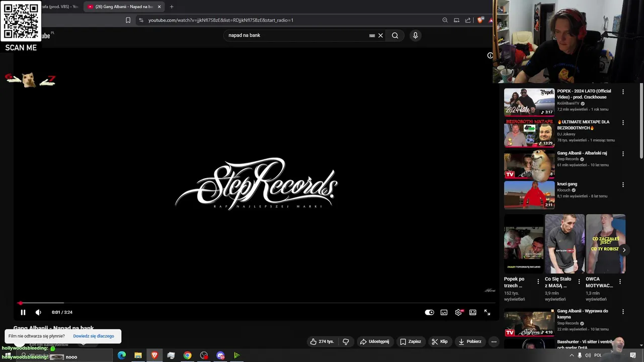Open more actions ellipsis under video
The width and height of the screenshot is (644, 362).
click(x=494, y=341)
